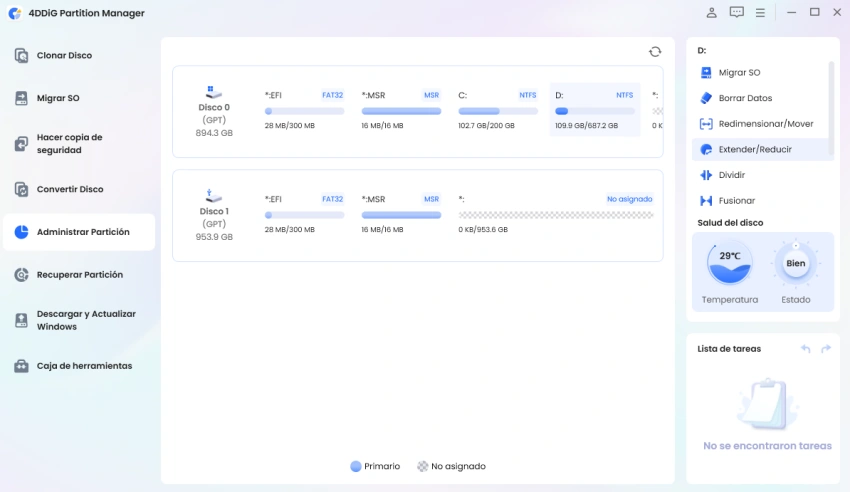Image resolution: width=850 pixels, height=492 pixels.
Task: Select the Disco 1 drive icon
Action: coord(214,196)
